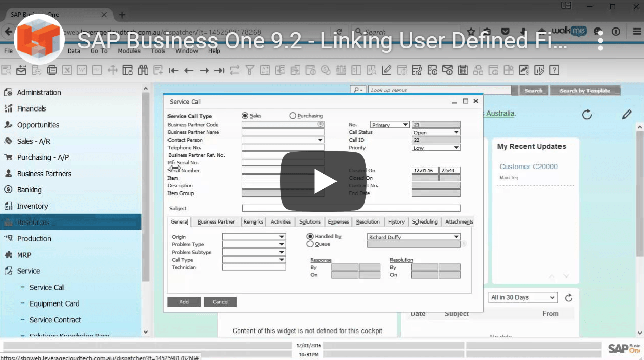Expand the Contact Person dropdown

320,140
